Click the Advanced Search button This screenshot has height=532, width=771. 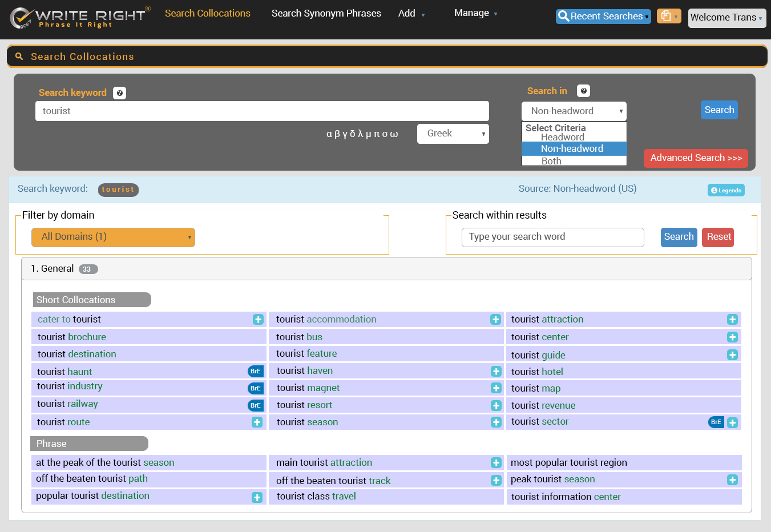695,158
